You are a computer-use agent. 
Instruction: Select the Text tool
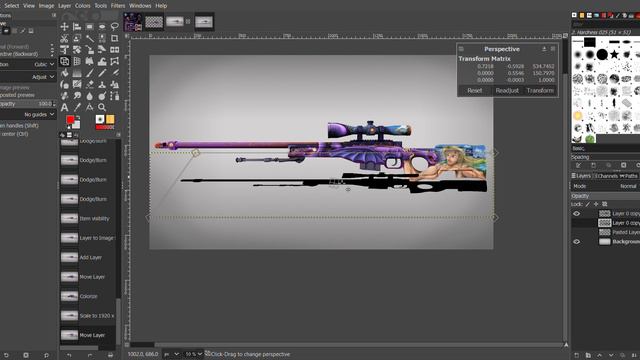click(64, 107)
